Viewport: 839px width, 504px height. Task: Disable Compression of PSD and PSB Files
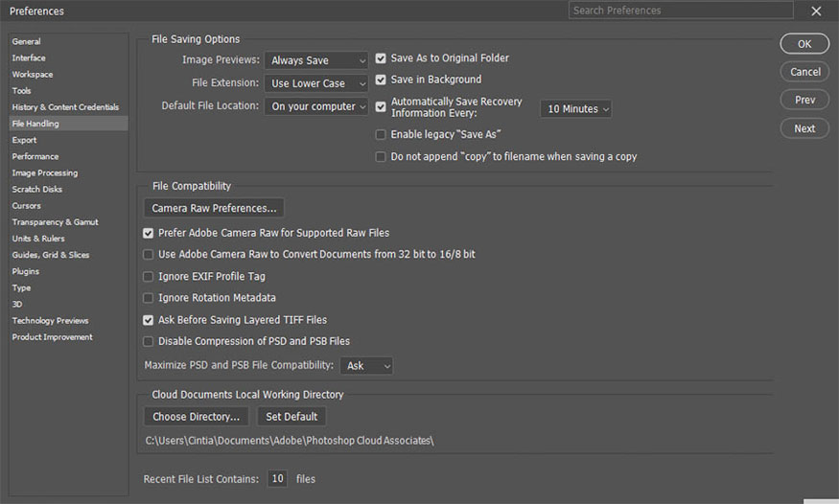(x=149, y=341)
